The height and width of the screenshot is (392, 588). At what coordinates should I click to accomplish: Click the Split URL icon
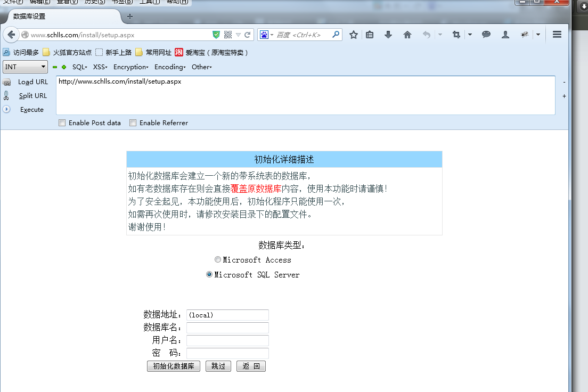[6, 96]
